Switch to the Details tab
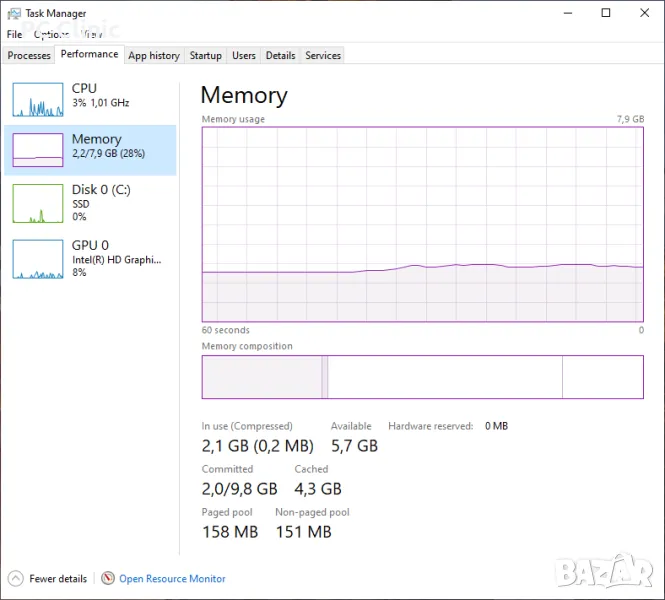665x600 pixels. (281, 56)
